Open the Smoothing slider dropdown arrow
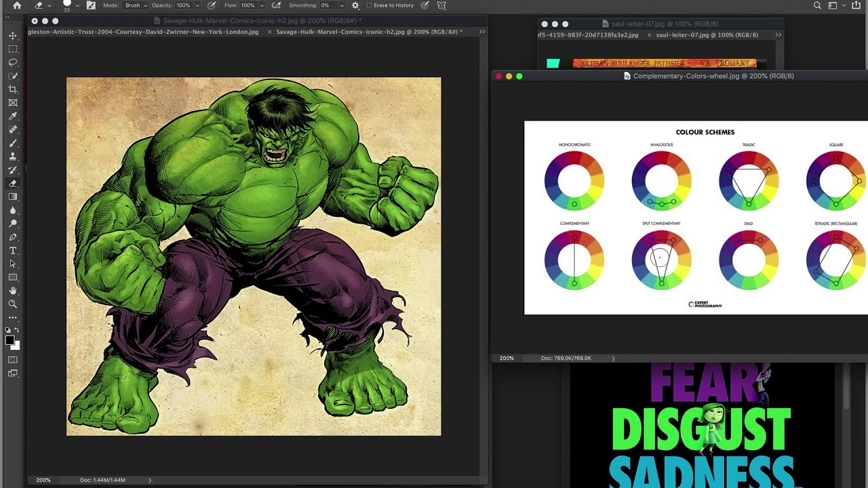This screenshot has width=868, height=488. (x=342, y=5)
